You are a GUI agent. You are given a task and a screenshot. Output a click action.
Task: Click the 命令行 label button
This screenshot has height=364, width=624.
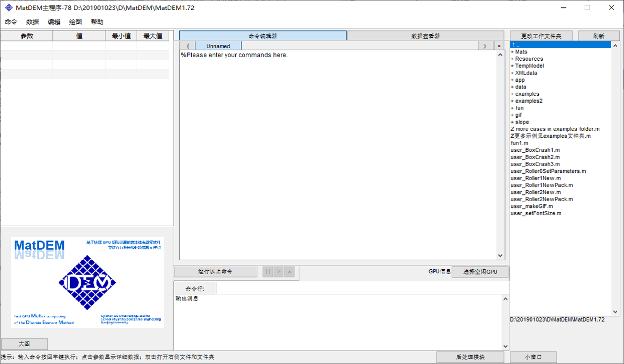click(195, 289)
